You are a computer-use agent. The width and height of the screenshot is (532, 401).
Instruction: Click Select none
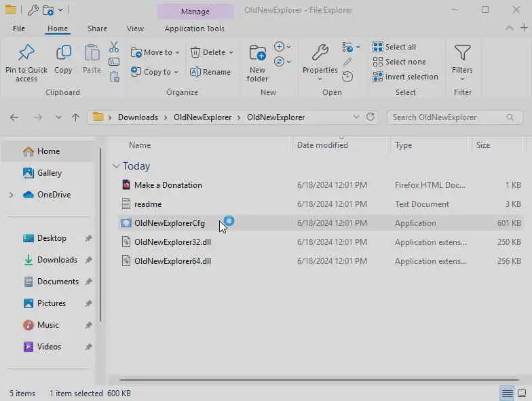coord(399,62)
